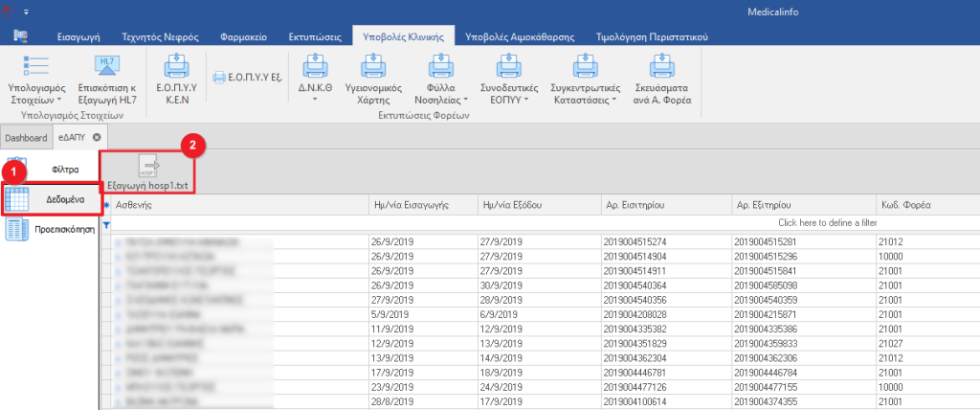Close the eΔΑΠΥ tab
The image size is (980, 410).
click(97, 138)
